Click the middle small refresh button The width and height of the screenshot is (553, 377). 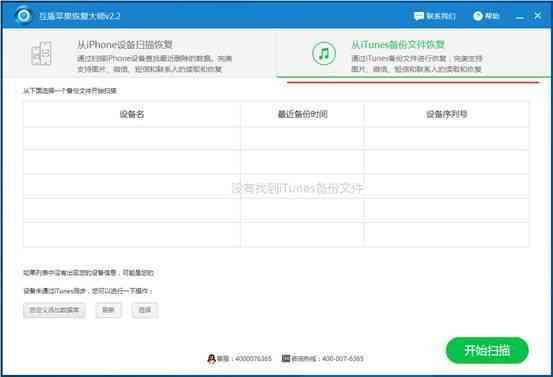tap(108, 310)
